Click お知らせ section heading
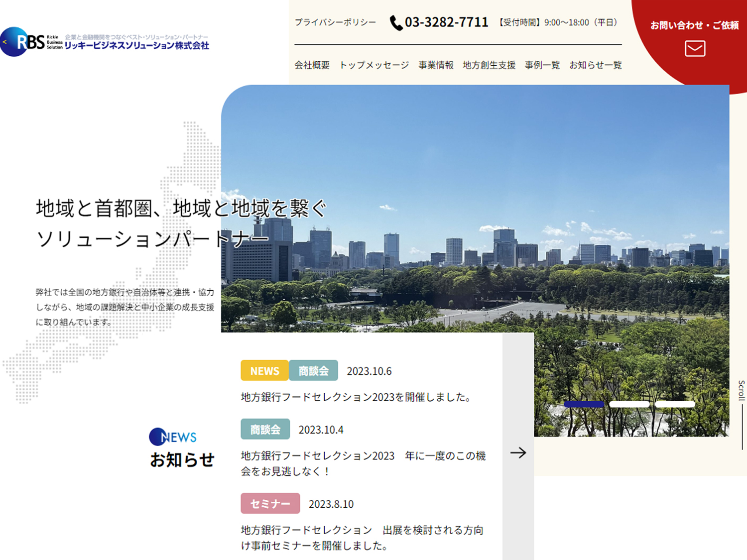This screenshot has width=747, height=560. pyautogui.click(x=182, y=459)
